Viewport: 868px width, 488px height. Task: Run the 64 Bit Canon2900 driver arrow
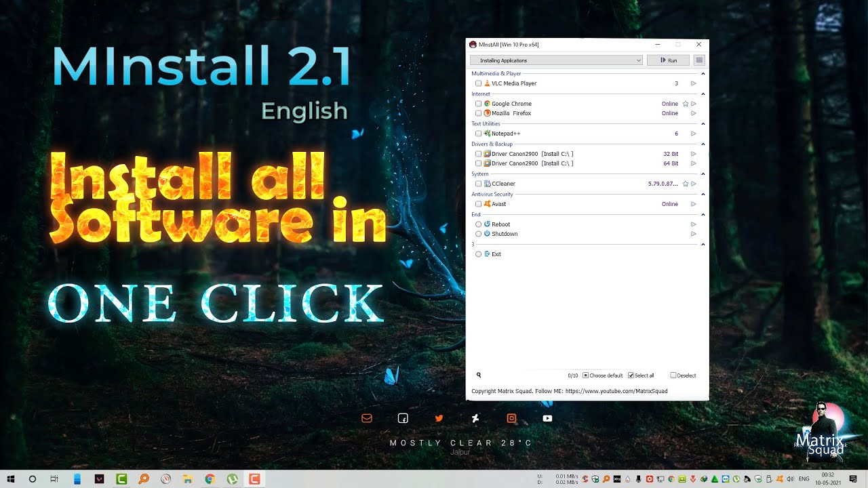pyautogui.click(x=694, y=163)
